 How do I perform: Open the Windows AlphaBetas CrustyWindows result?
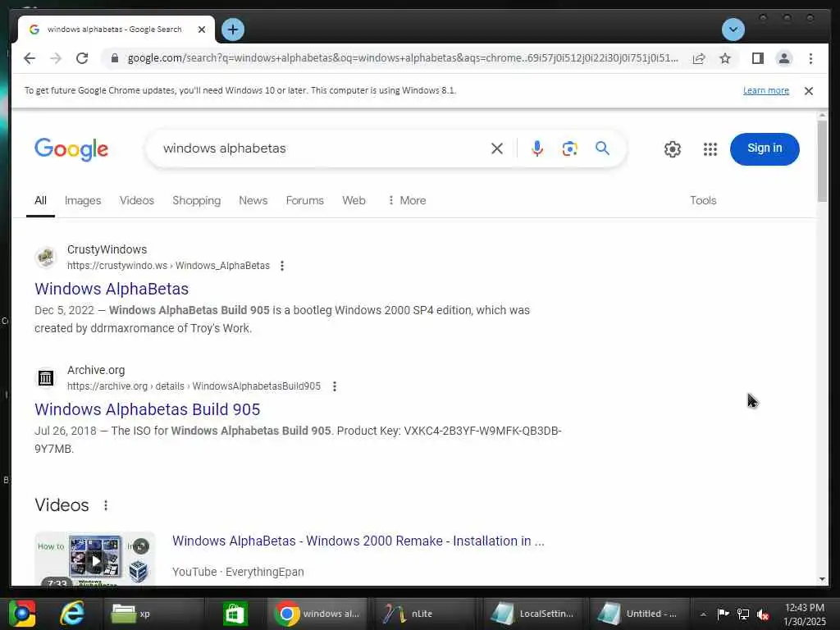coord(112,289)
